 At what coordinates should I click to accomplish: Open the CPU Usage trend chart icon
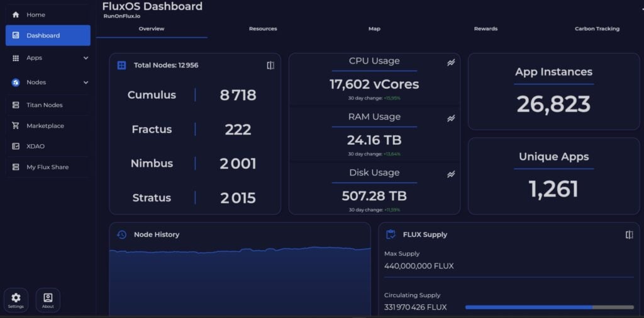pos(451,62)
